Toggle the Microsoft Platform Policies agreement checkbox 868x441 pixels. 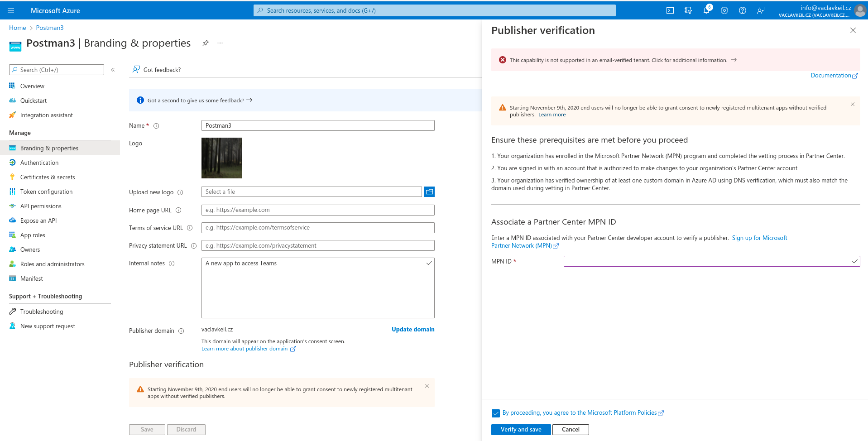point(496,413)
